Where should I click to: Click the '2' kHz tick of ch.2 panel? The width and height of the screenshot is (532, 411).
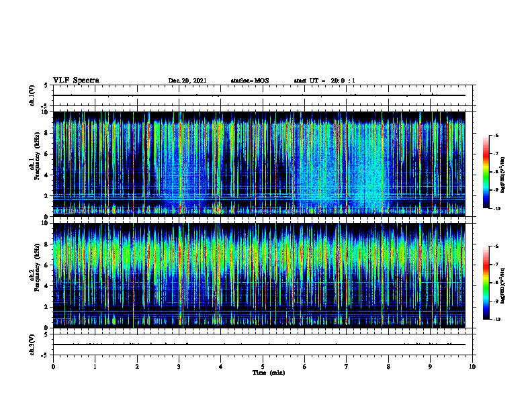coord(47,307)
